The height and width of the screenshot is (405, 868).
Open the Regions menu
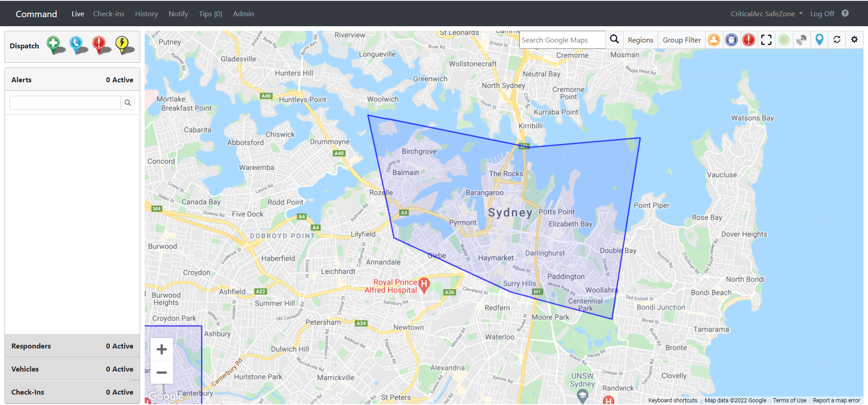[x=641, y=40]
